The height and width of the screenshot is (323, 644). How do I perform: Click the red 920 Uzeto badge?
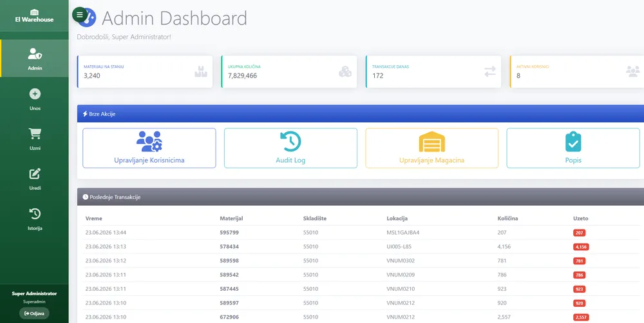[579, 303]
